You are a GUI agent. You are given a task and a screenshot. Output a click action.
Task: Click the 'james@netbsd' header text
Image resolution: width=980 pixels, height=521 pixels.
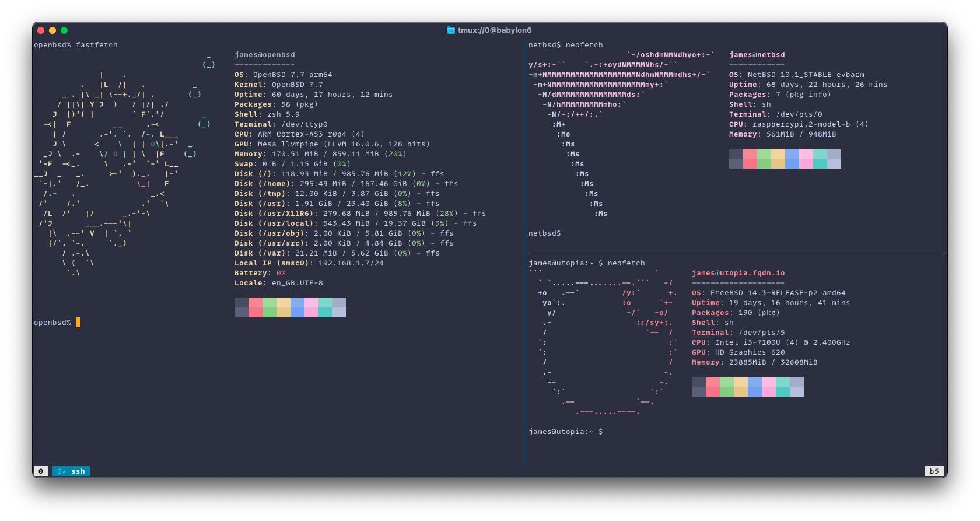(757, 55)
